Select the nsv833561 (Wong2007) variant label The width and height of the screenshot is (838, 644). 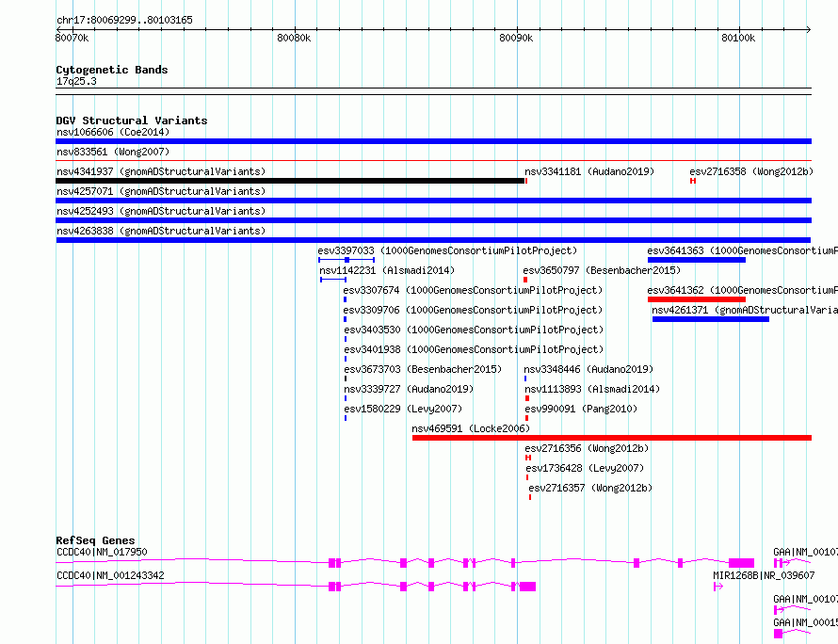(113, 152)
